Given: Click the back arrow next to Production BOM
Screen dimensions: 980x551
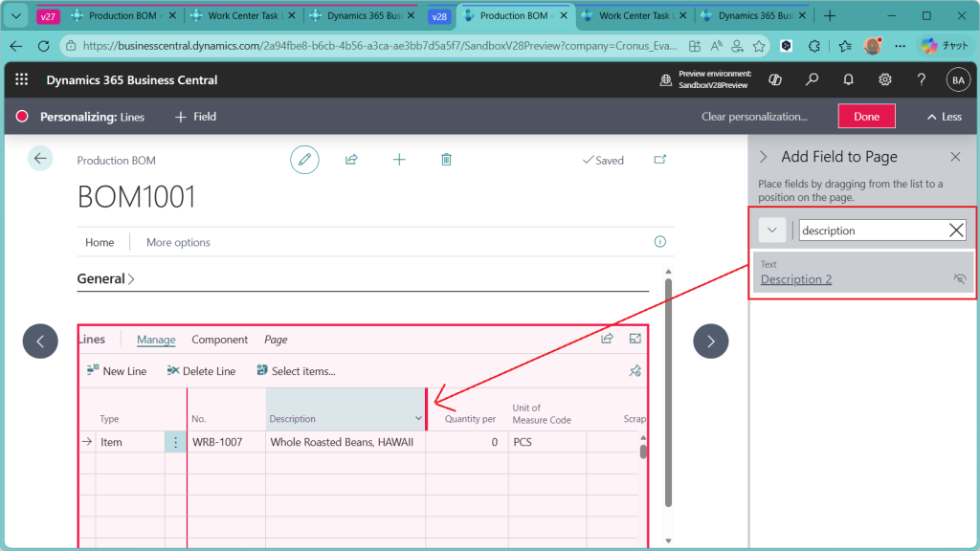Looking at the screenshot, I should (40, 159).
